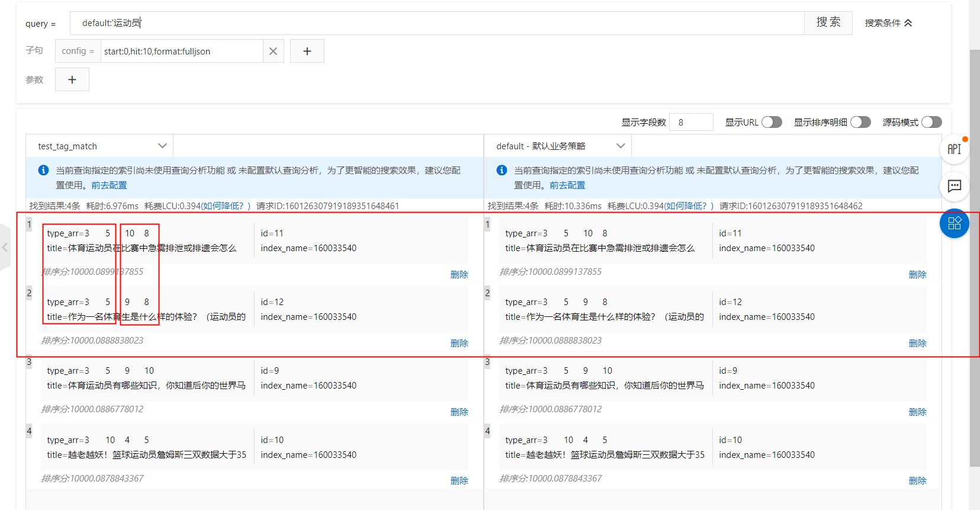This screenshot has width=980, height=510.
Task: Edit the config clause value field
Action: [182, 51]
